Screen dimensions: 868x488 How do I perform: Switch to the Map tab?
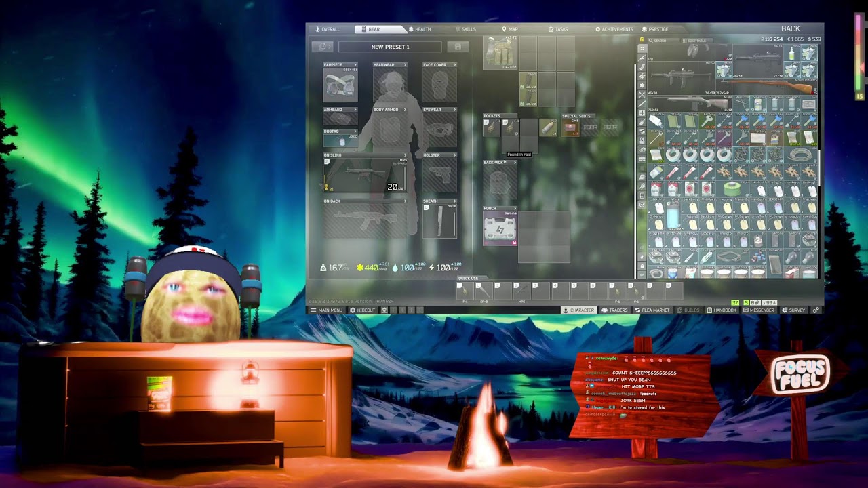510,29
